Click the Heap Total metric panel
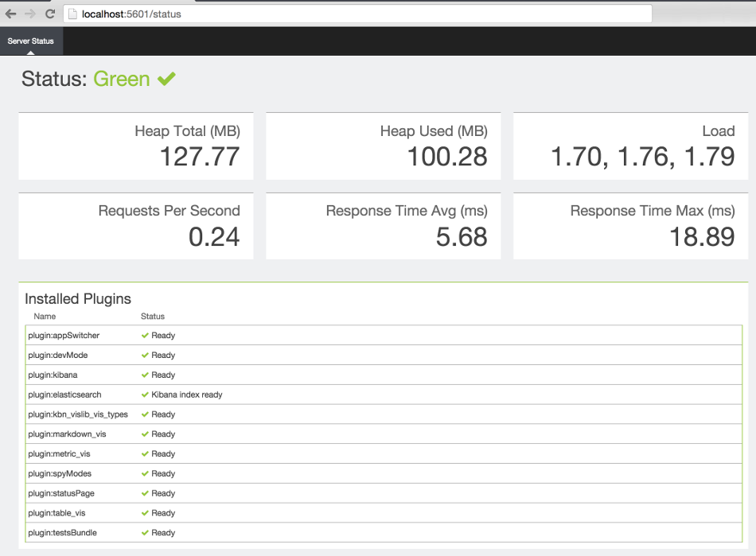The image size is (756, 556). (135, 146)
